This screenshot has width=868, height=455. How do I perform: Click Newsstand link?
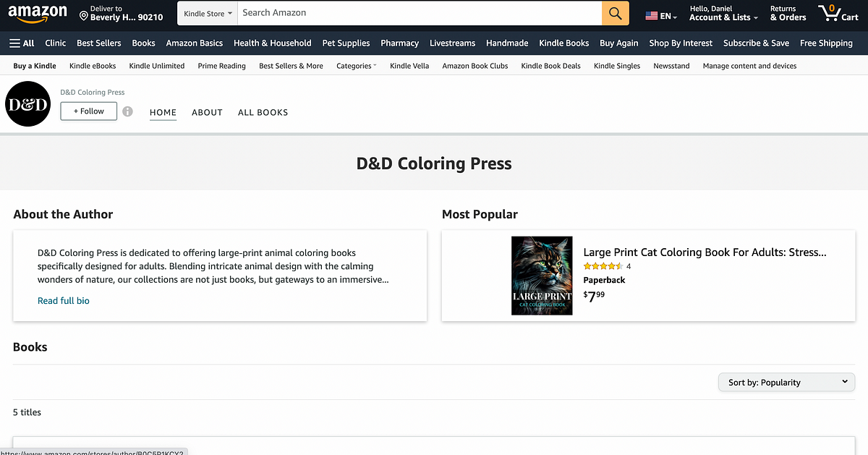point(671,66)
